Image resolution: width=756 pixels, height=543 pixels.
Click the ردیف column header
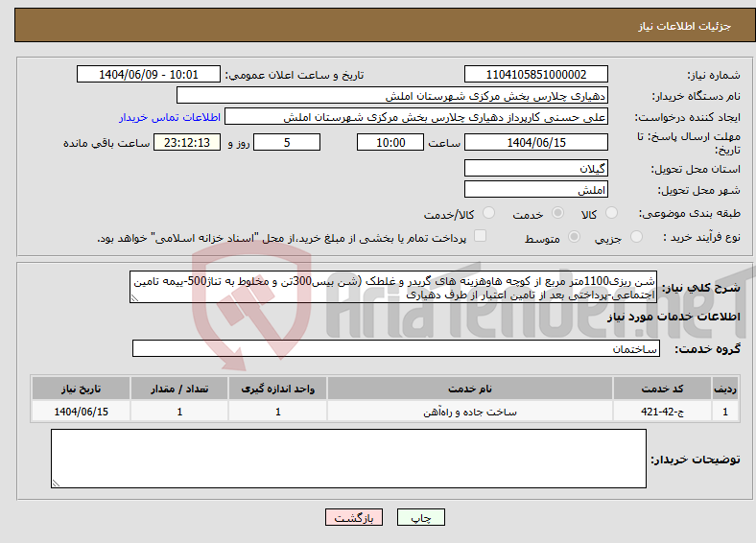click(725, 389)
